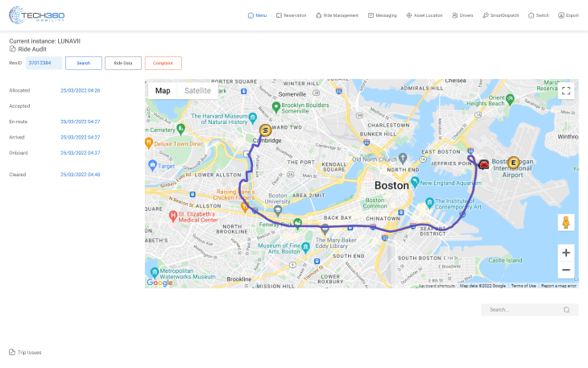Open Ride Management in top navigation
Screen dimensions: 588x368
tap(337, 15)
